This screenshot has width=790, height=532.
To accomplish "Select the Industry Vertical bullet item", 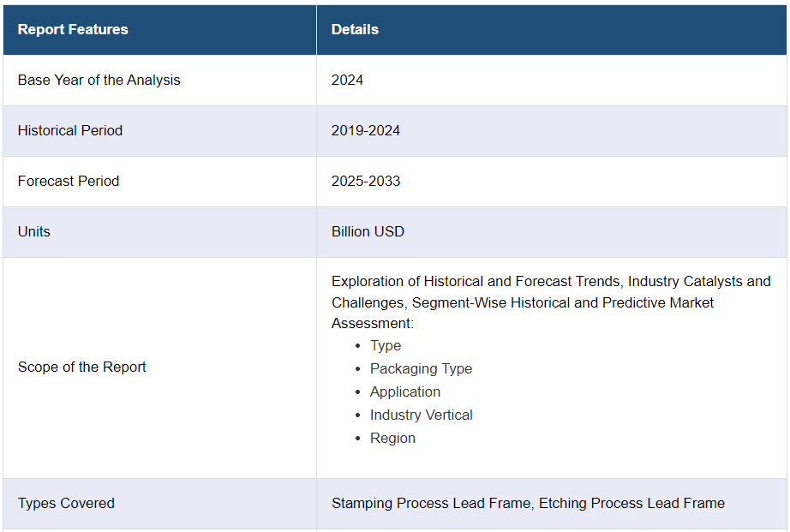I will click(421, 415).
